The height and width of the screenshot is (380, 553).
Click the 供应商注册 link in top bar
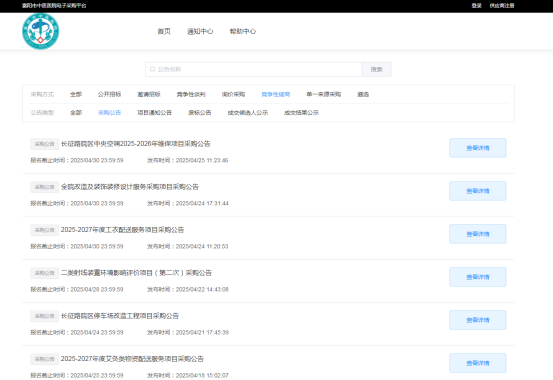point(502,6)
